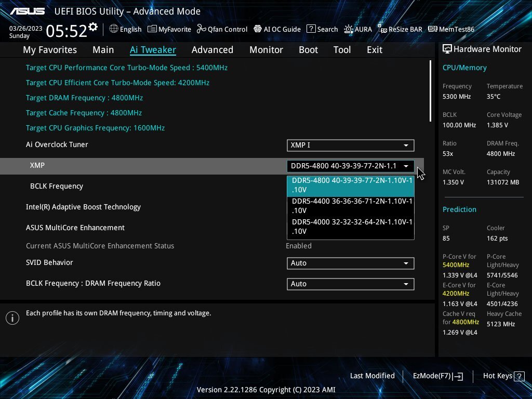Click the info circle icon
The image size is (532, 399).
point(12,318)
